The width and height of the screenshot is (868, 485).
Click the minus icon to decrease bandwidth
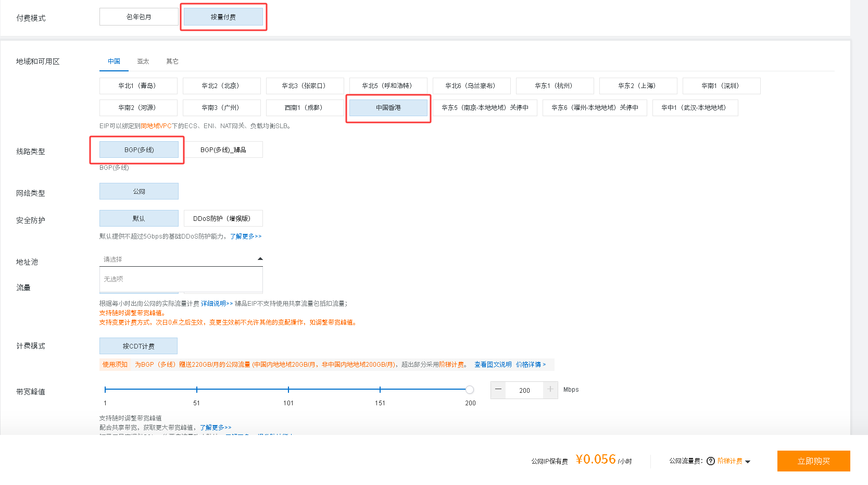click(498, 389)
